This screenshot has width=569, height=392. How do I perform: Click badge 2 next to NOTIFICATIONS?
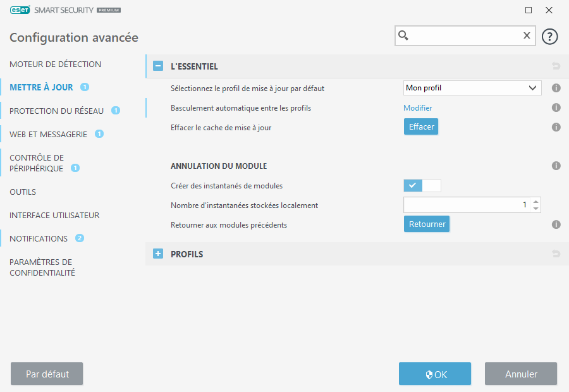pos(80,238)
